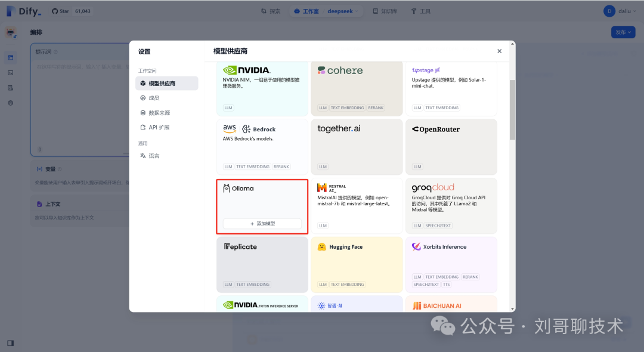Select the monitoring icon in left sidebar
The image size is (644, 352).
11,103
